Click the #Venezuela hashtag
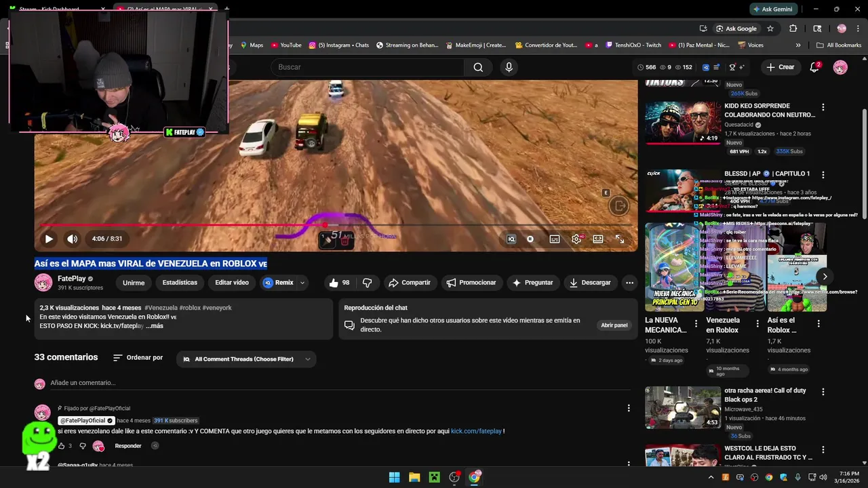Image resolution: width=868 pixels, height=488 pixels. (x=161, y=308)
